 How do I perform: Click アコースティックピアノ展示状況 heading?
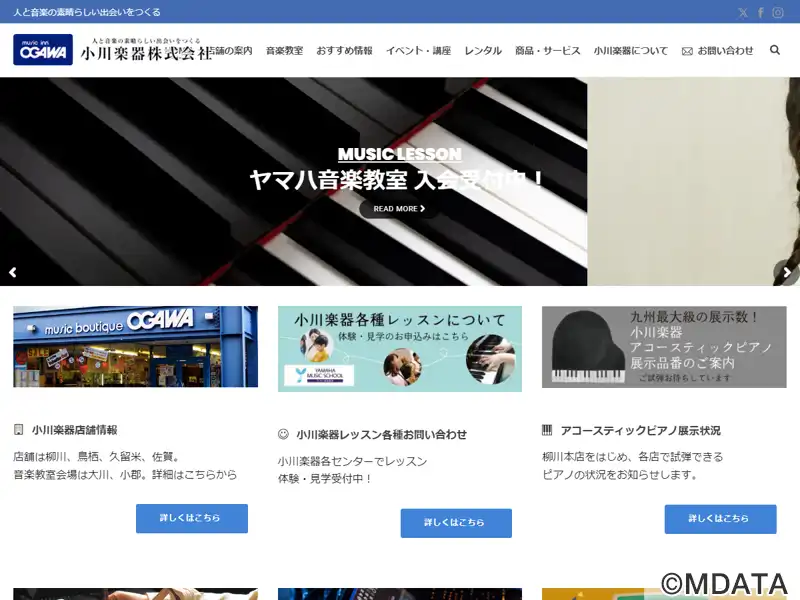tap(641, 431)
